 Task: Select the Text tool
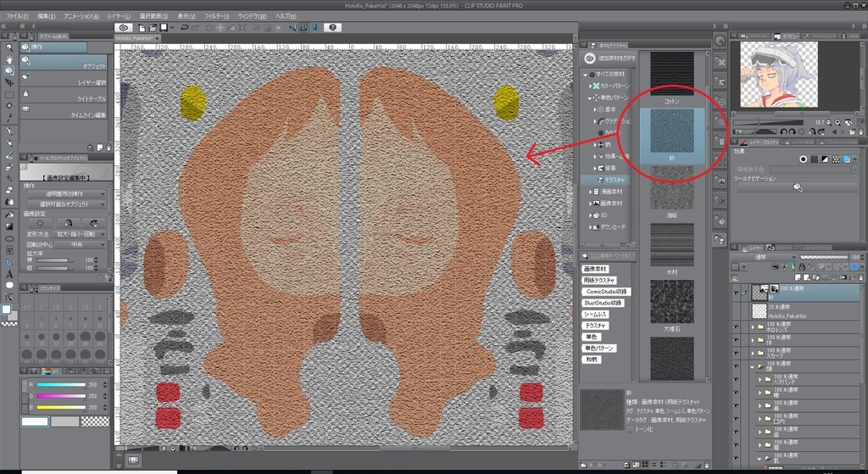tap(9, 274)
